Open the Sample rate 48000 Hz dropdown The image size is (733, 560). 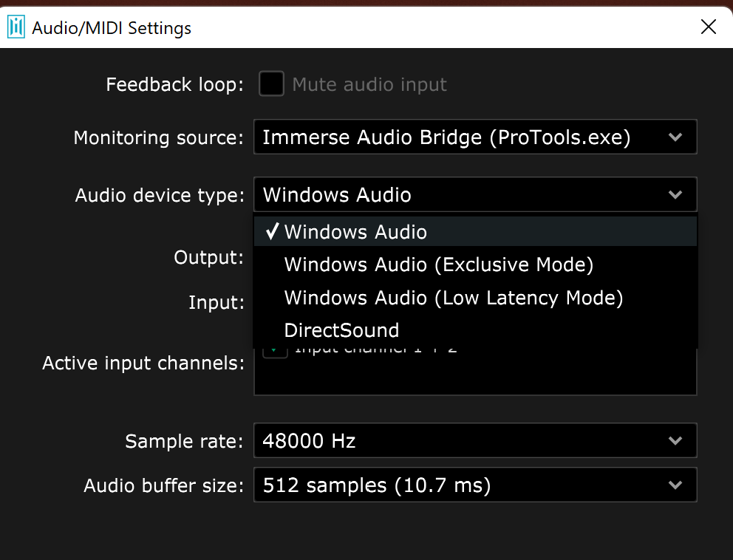pos(475,440)
